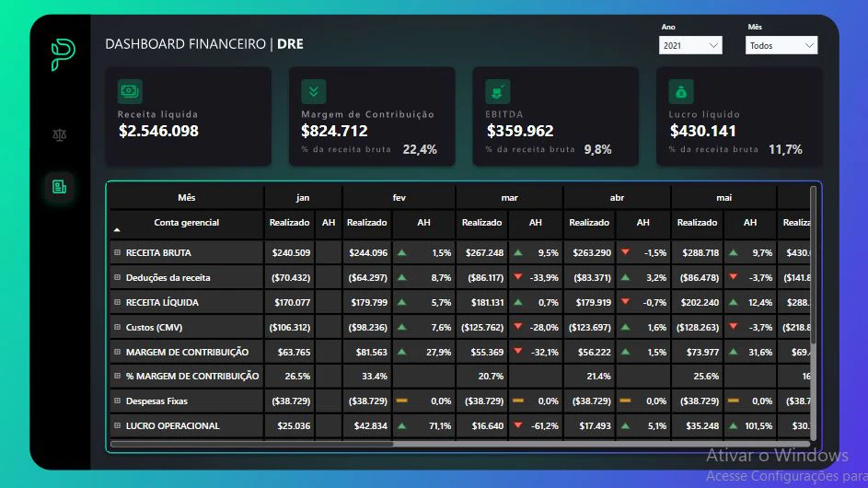The width and height of the screenshot is (868, 488).
Task: Click the EBITDA card icon
Action: 498,91
